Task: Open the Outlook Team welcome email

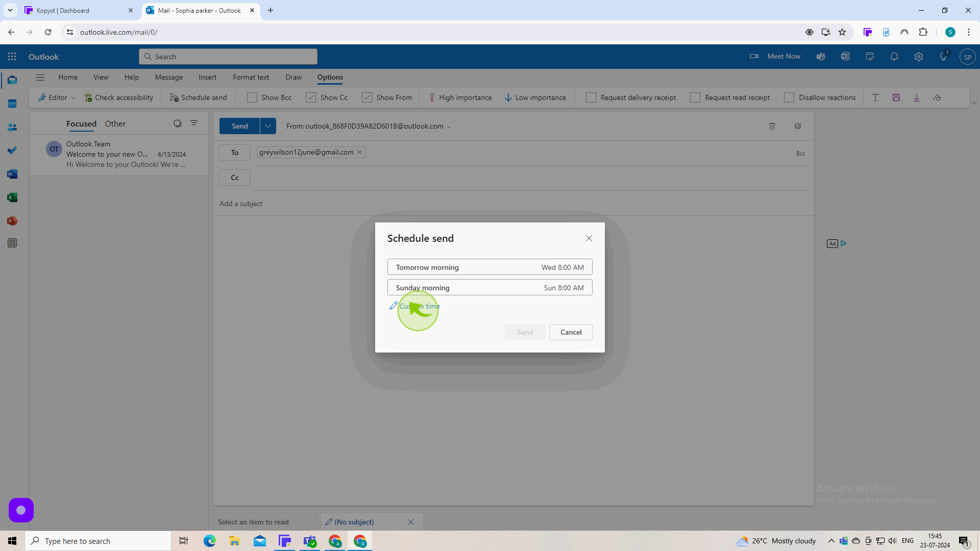Action: [x=119, y=154]
